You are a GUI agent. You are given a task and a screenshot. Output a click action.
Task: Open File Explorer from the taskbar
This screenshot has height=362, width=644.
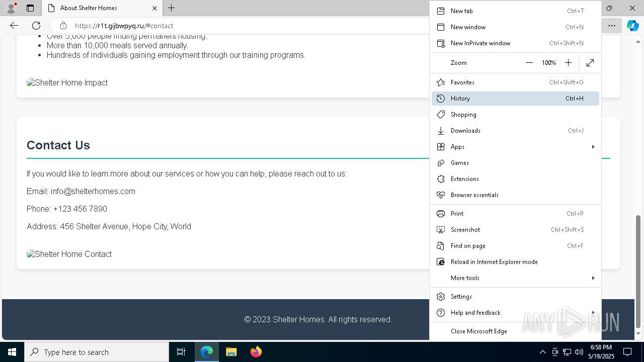pyautogui.click(x=231, y=352)
